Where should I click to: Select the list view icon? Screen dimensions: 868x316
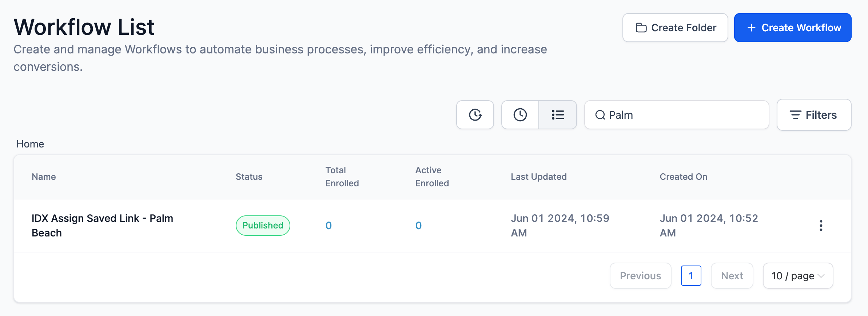[x=557, y=115]
